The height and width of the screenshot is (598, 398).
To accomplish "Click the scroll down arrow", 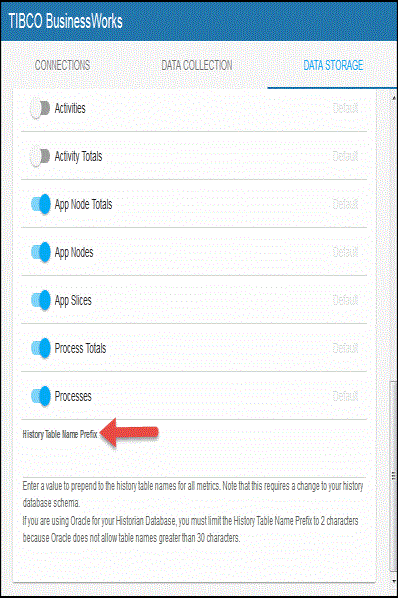I will (x=394, y=582).
